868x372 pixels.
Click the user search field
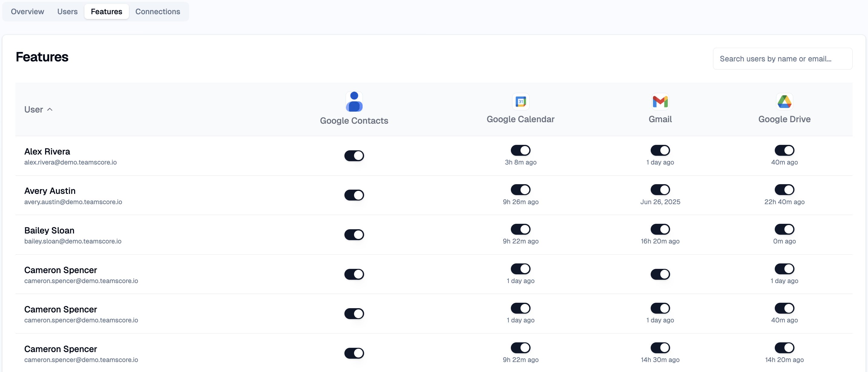[x=782, y=59]
